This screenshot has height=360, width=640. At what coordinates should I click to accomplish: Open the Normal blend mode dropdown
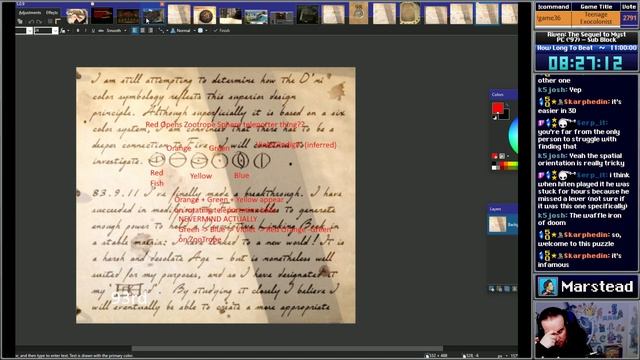point(182,31)
